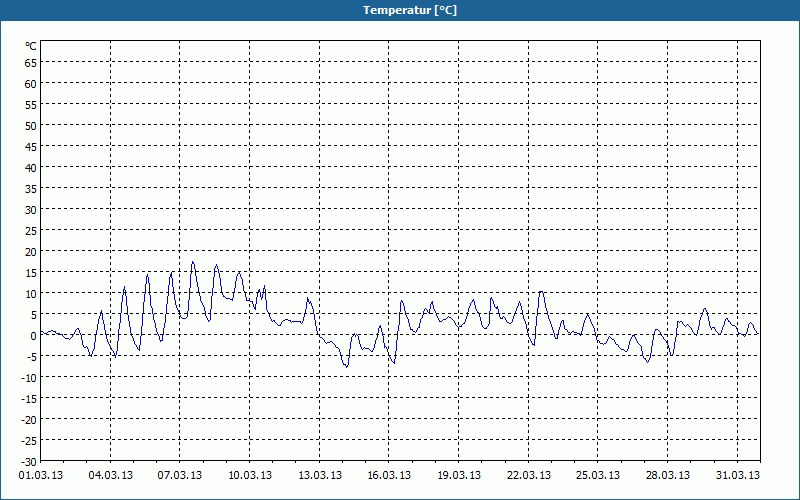The width and height of the screenshot is (800, 500).
Task: Select the 25.03.13 date label
Action: pyautogui.click(x=598, y=476)
